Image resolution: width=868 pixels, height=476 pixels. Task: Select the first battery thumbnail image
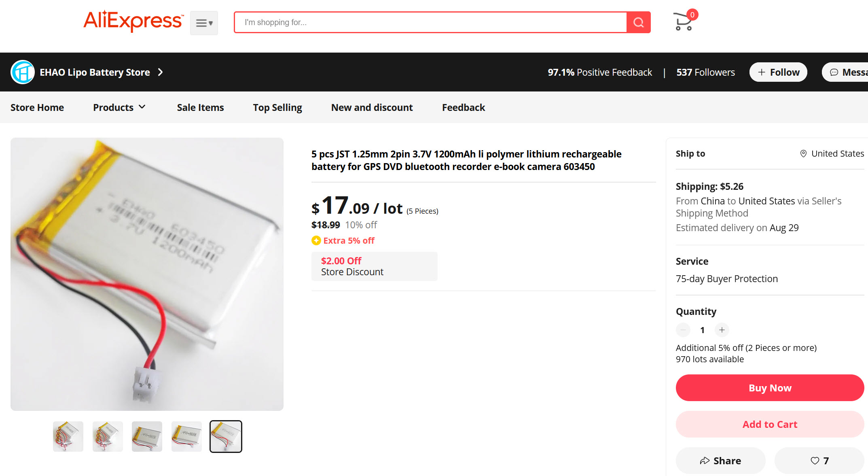pyautogui.click(x=68, y=436)
